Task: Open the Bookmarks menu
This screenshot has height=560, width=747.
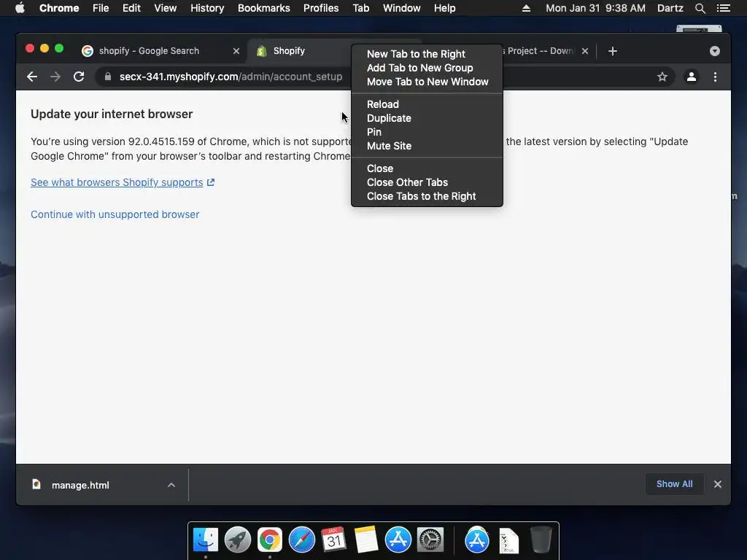Action: pyautogui.click(x=264, y=8)
